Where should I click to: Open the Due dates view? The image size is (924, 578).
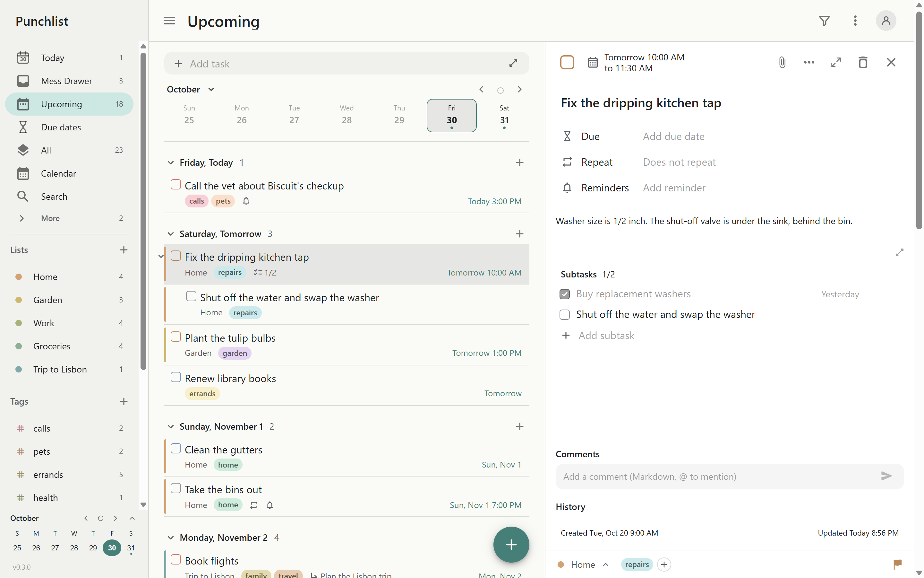click(70, 127)
